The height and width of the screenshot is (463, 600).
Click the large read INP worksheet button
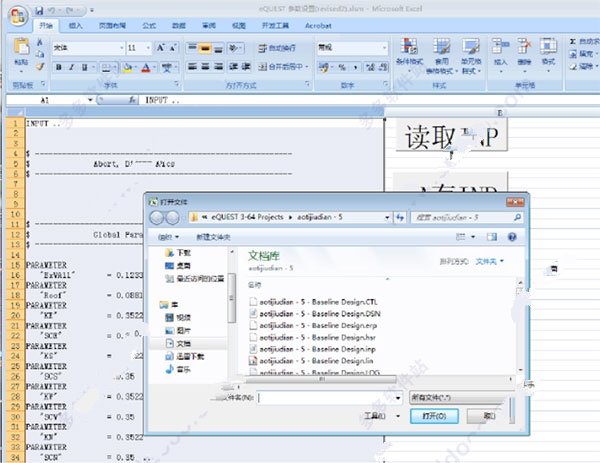(x=452, y=135)
